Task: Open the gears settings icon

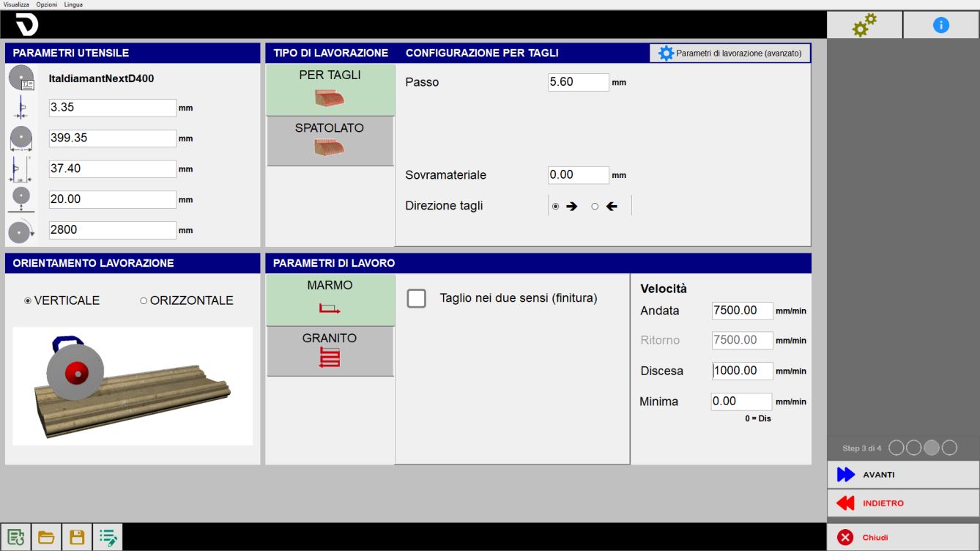Action: coord(864,26)
